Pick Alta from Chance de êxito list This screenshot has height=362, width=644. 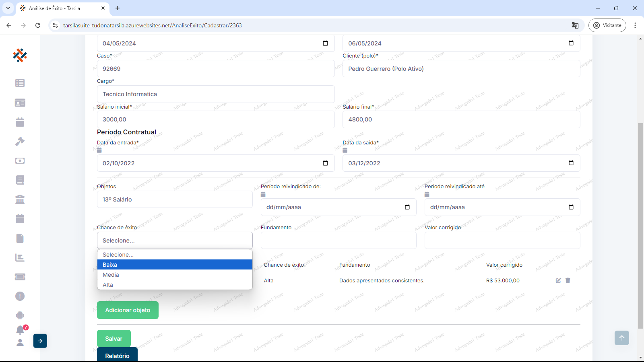(x=175, y=285)
